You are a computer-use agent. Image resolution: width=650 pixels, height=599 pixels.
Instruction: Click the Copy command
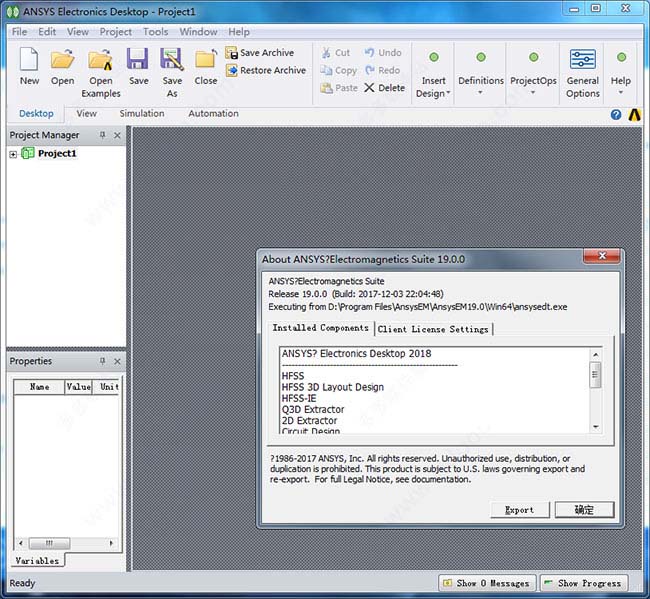pyautogui.click(x=339, y=70)
